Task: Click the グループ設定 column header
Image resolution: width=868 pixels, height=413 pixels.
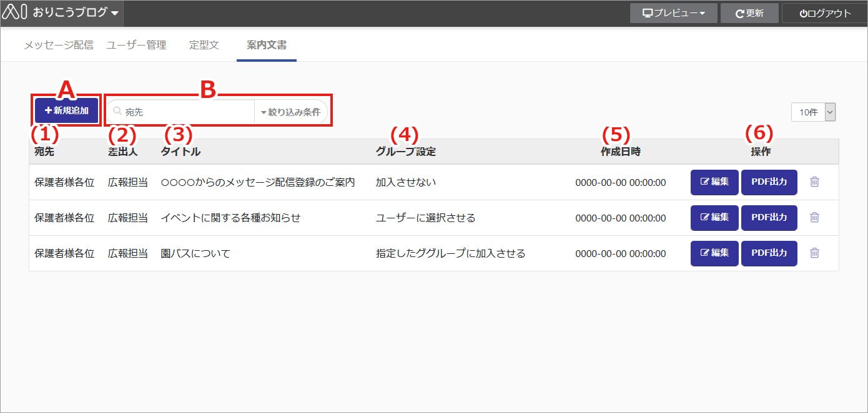Action: click(x=406, y=152)
